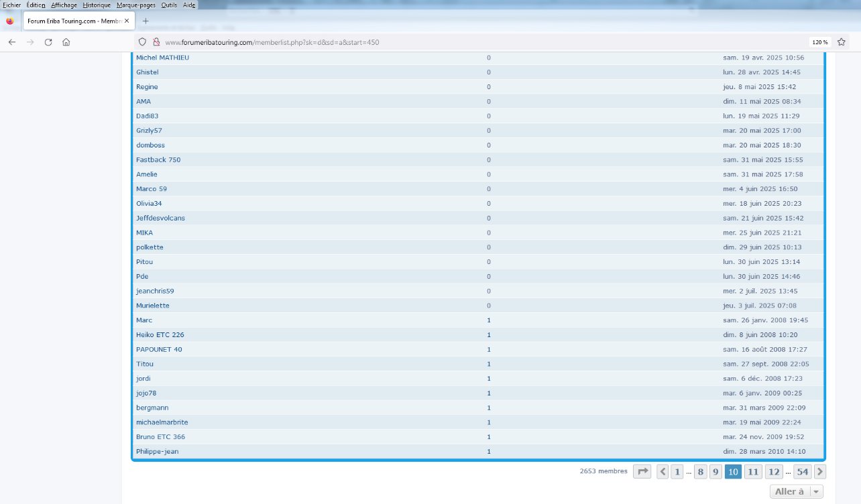Image resolution: width=861 pixels, height=504 pixels.
Task: Reload the current page
Action: point(48,42)
